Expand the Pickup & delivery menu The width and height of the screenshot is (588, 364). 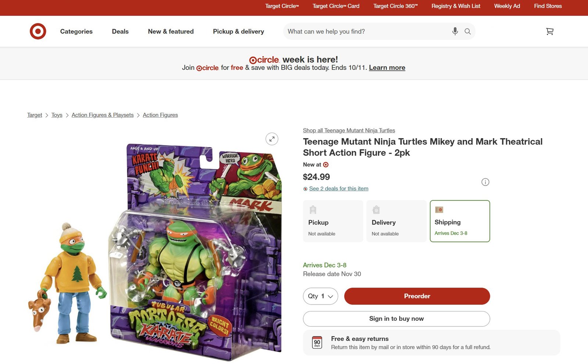[238, 31]
